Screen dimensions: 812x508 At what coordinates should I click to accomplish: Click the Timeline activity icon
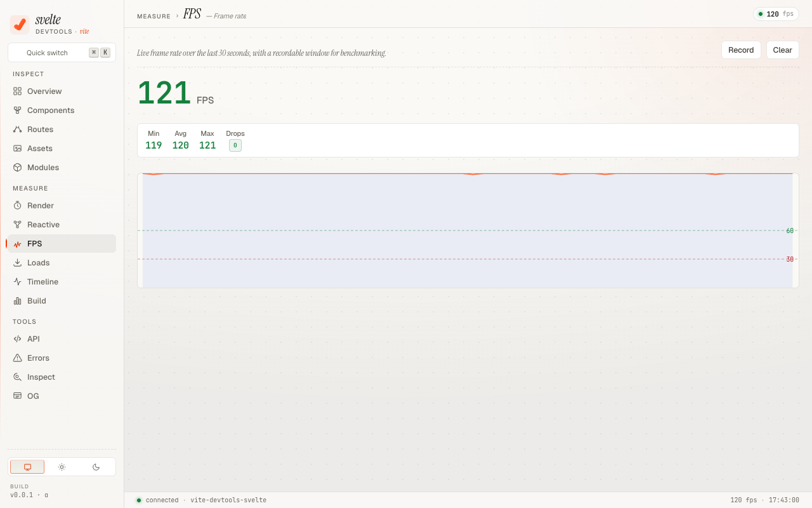pyautogui.click(x=18, y=281)
